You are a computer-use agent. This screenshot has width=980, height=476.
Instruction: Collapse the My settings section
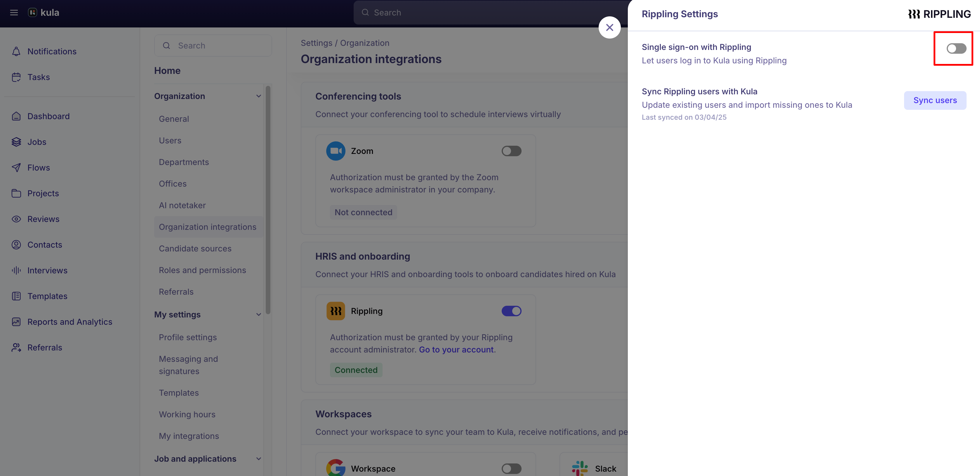point(259,315)
